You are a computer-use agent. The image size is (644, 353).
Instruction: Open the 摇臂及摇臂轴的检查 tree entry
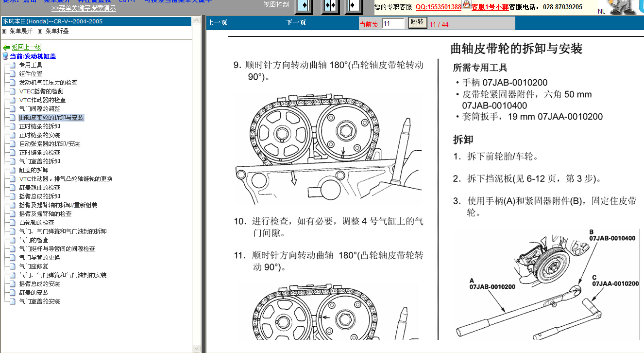click(45, 214)
